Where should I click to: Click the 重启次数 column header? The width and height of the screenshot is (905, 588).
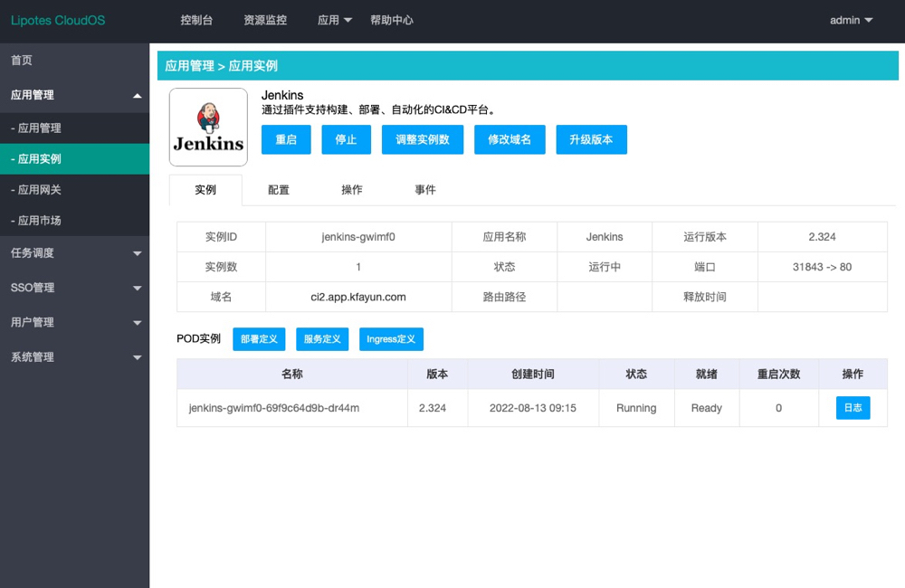[778, 374]
